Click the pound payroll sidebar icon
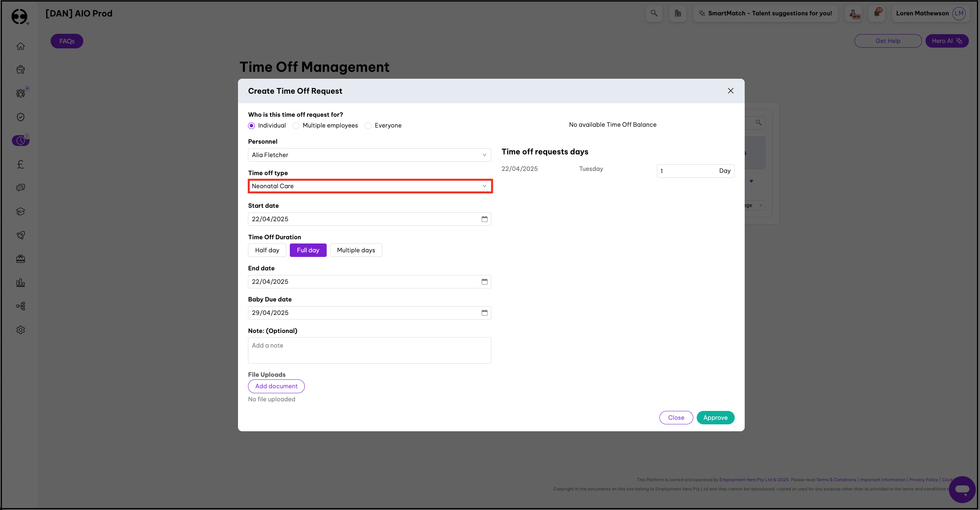 pos(21,164)
